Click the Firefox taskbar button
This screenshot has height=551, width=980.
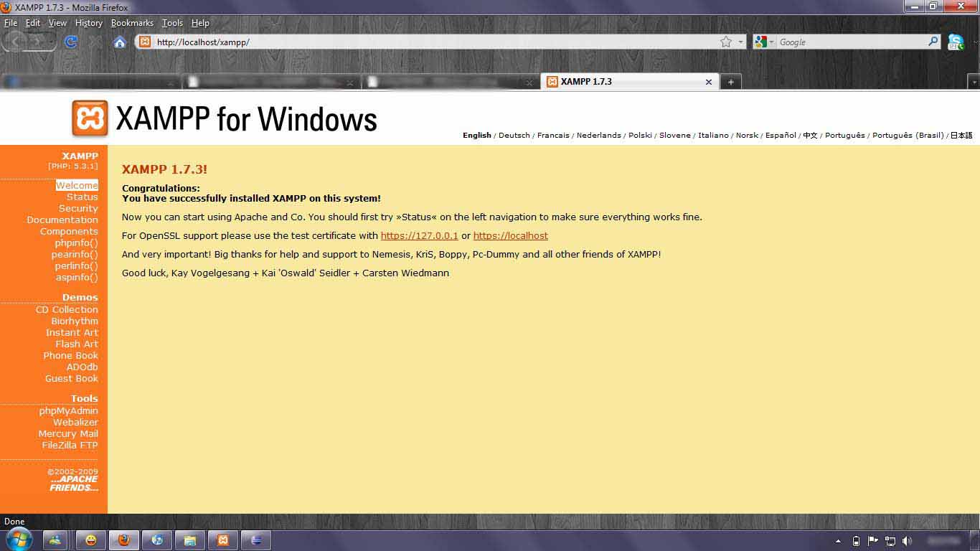click(123, 540)
